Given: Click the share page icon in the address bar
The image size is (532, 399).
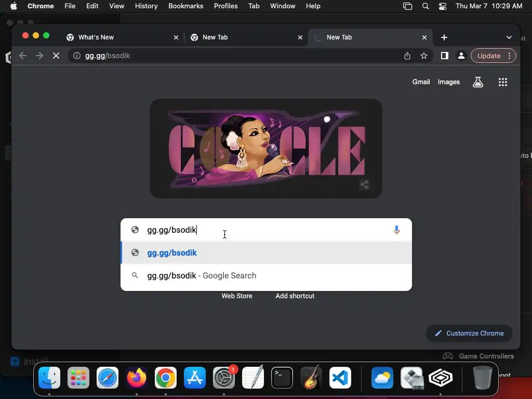Looking at the screenshot, I should point(407,56).
